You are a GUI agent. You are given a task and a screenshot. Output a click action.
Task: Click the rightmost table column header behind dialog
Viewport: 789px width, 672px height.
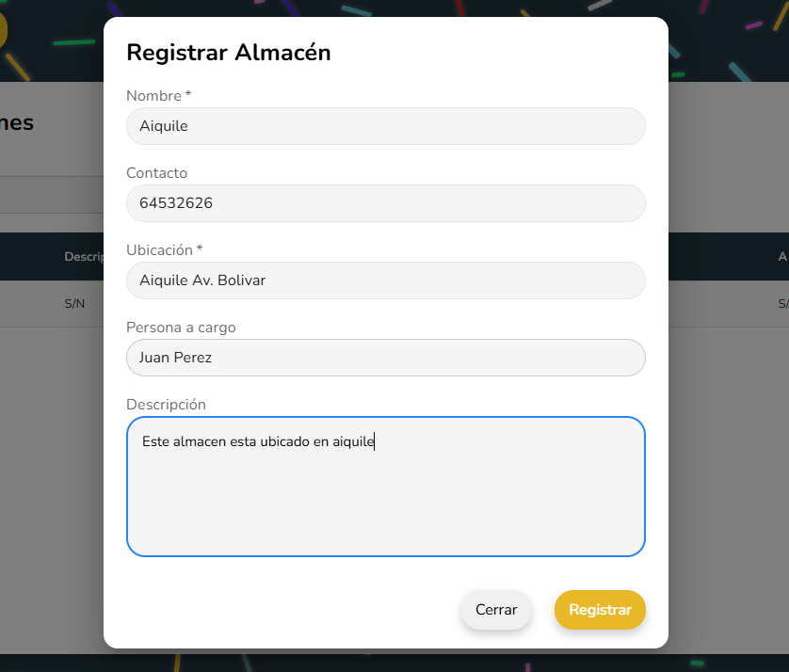781,257
